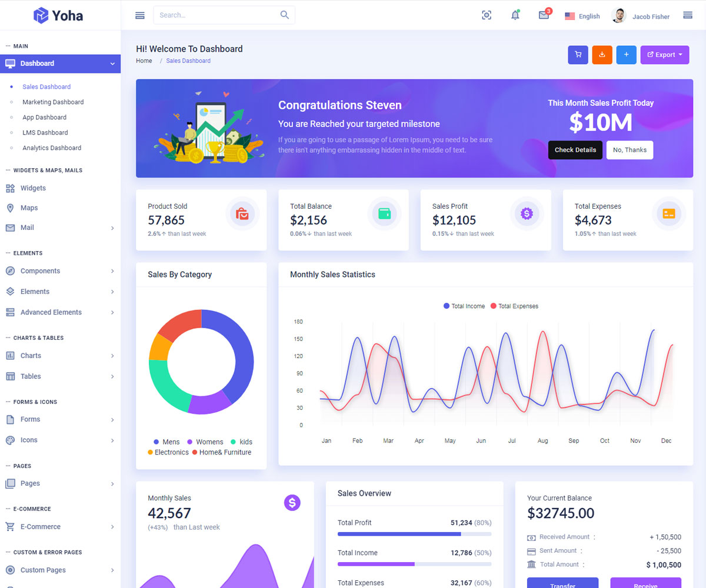This screenshot has height=588, width=706.
Task: Open the Export dropdown
Action: coord(664,55)
